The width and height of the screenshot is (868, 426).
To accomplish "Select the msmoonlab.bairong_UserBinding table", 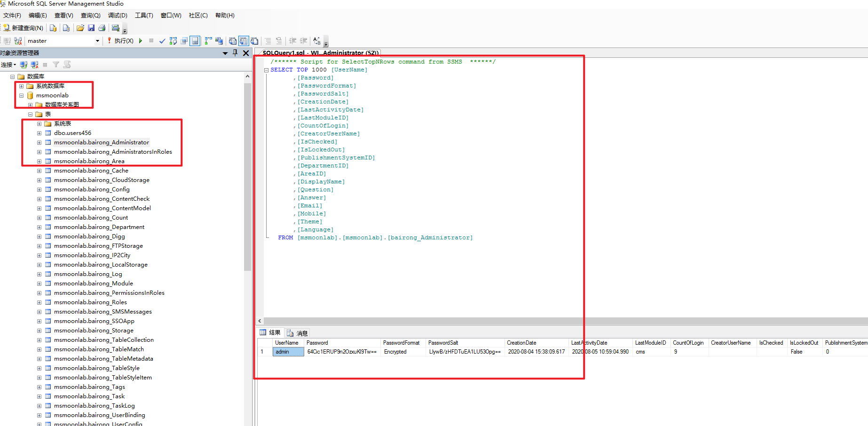I will [99, 415].
